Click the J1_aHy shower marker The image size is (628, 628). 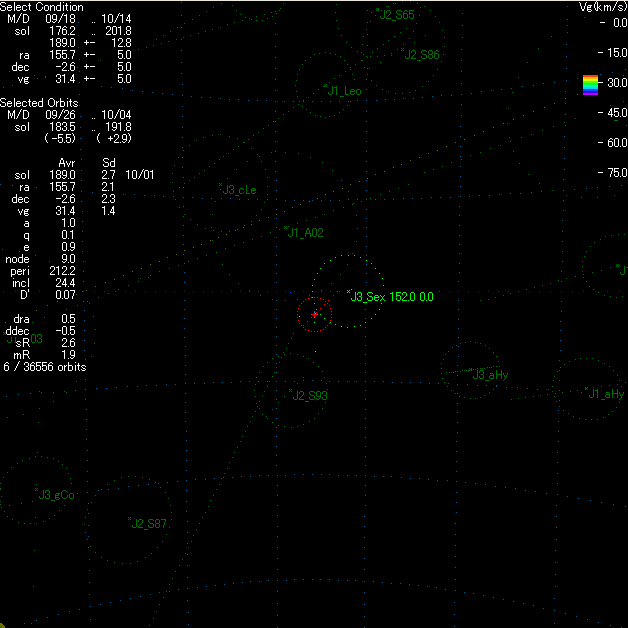(x=587, y=389)
